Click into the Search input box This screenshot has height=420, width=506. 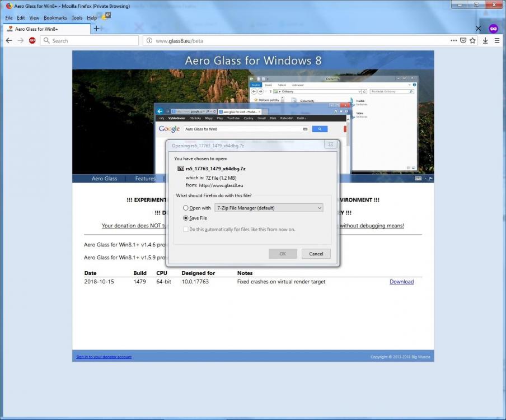pyautogui.click(x=92, y=40)
